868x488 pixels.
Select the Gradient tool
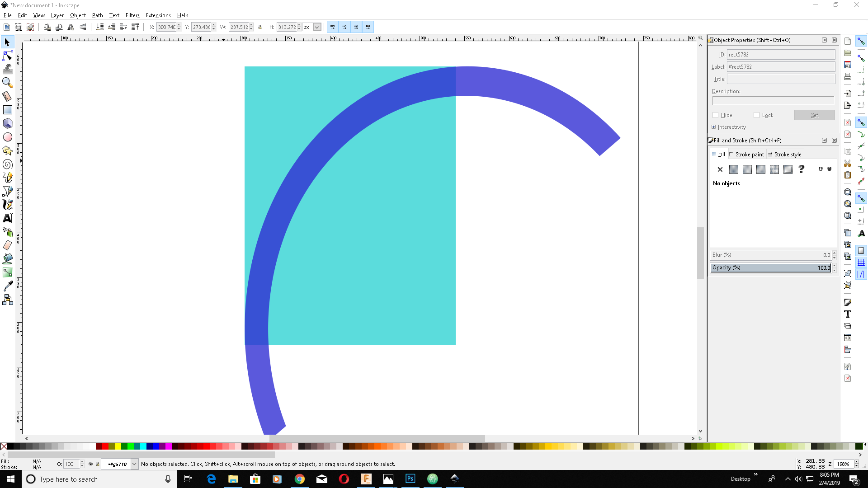[x=7, y=272]
